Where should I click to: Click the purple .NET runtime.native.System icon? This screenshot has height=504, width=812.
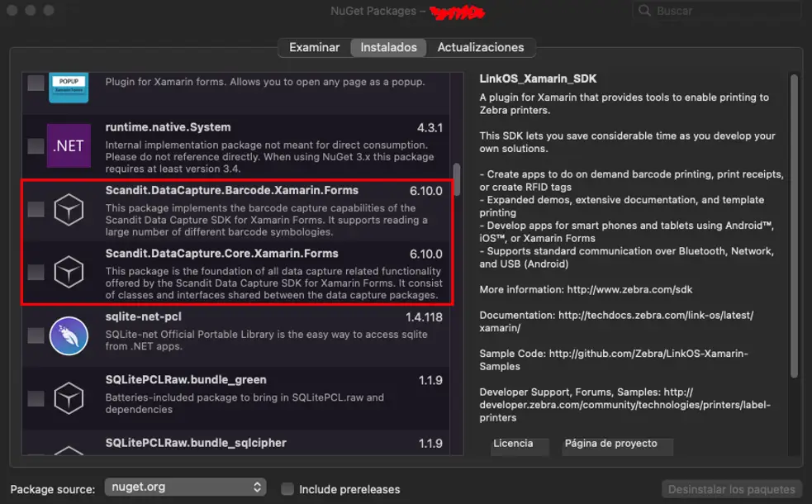point(69,146)
